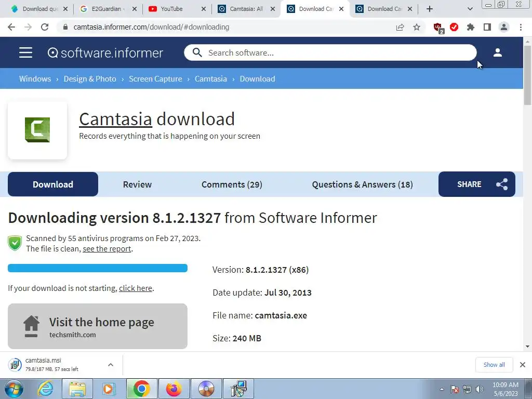Open the disc program in the taskbar
Viewport: 532px width, 399px height.
tap(206, 389)
